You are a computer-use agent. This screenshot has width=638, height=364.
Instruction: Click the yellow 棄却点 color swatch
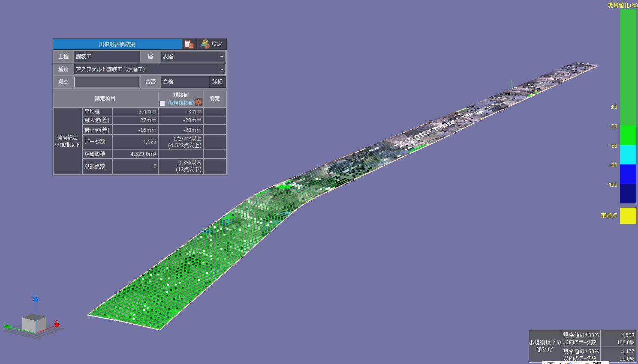coord(628,216)
